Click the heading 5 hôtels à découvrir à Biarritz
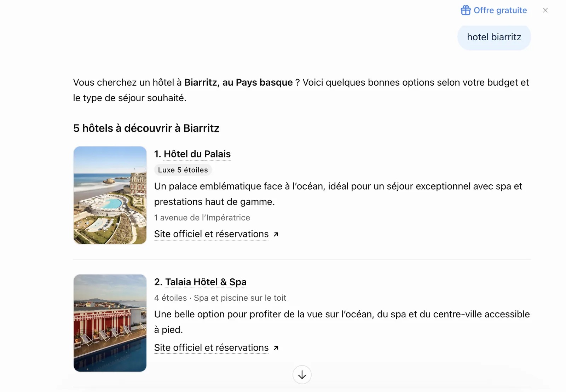The height and width of the screenshot is (392, 566). pos(146,128)
